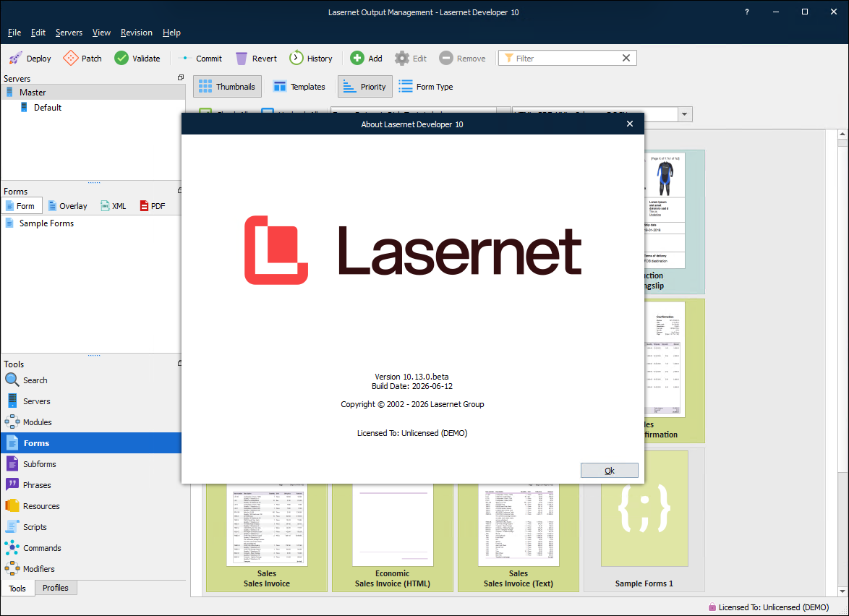This screenshot has height=616, width=849.
Task: Open the Revision menu
Action: pyautogui.click(x=137, y=33)
